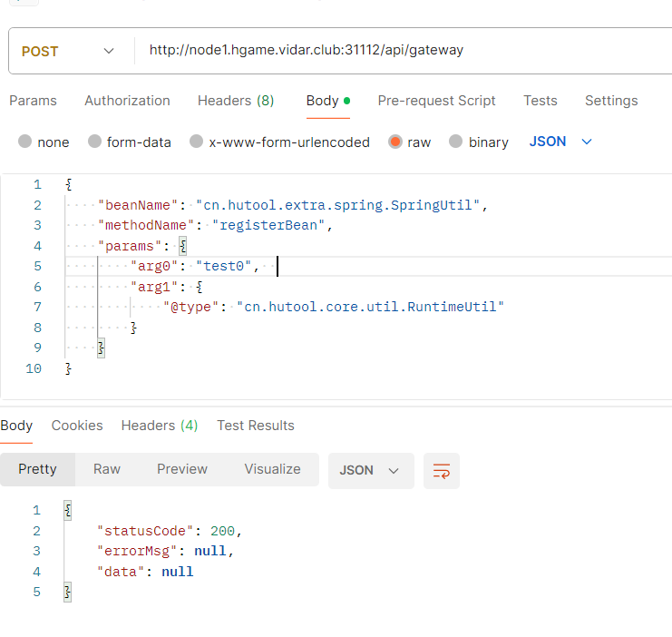Open the request Settings tab
The height and width of the screenshot is (637, 672).
[610, 101]
